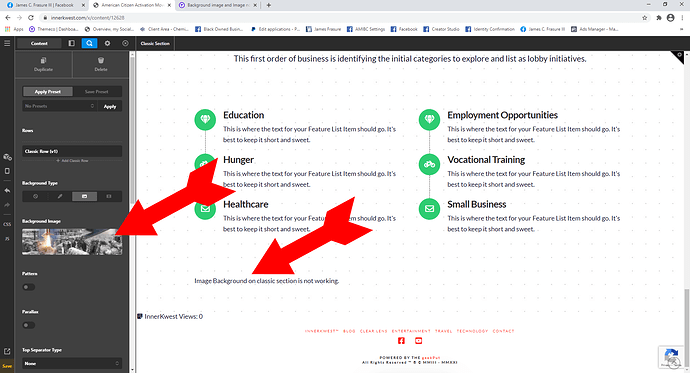Switch to James C. Frasure III Facebook tab
The image size is (690, 373).
(x=44, y=5)
